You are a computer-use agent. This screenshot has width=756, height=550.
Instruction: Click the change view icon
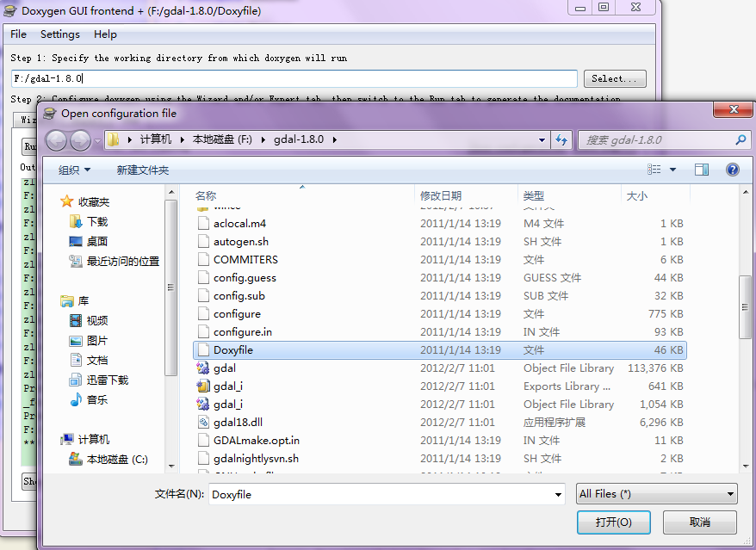click(x=654, y=170)
